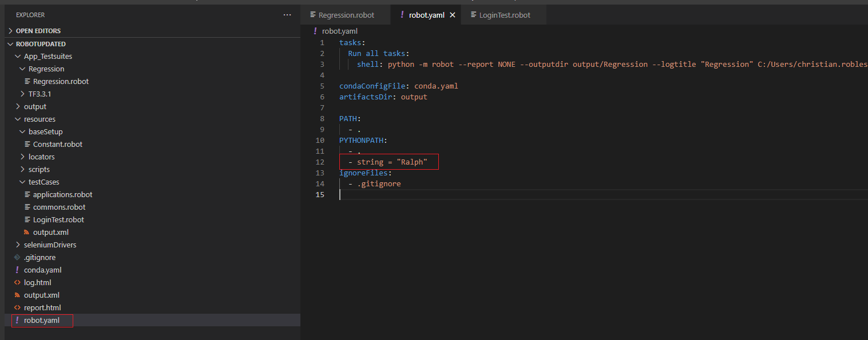The width and height of the screenshot is (868, 340).
Task: Expand the locators folder
Action: 42,157
